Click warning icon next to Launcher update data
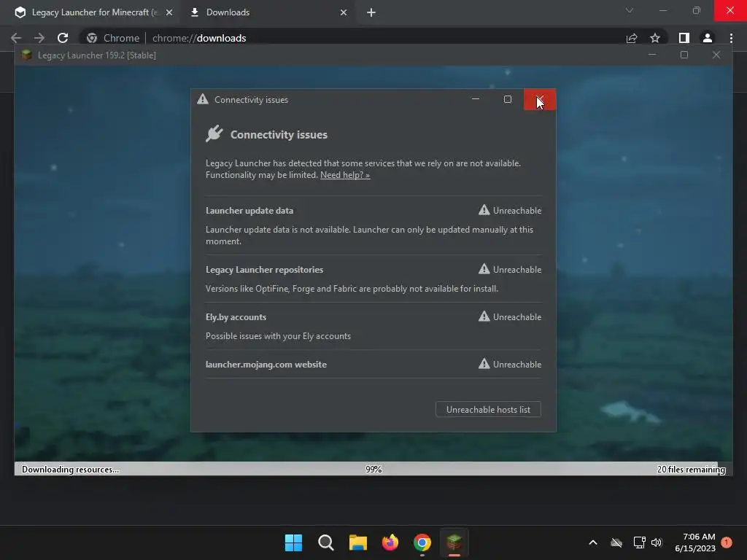 click(x=484, y=210)
